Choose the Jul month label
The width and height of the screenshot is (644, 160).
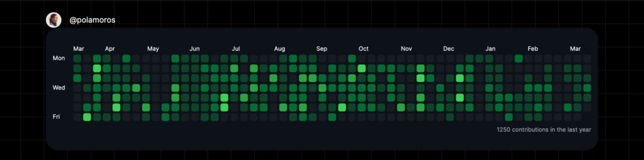point(236,49)
